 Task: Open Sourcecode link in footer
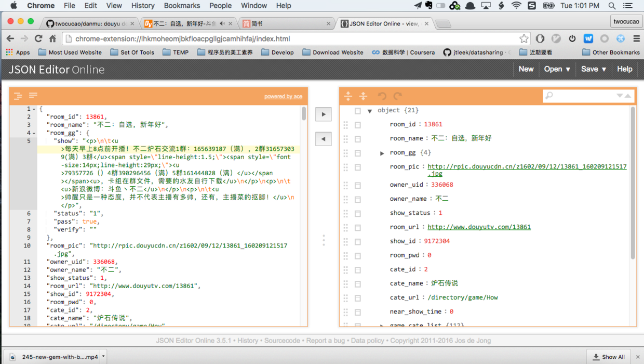pos(282,341)
